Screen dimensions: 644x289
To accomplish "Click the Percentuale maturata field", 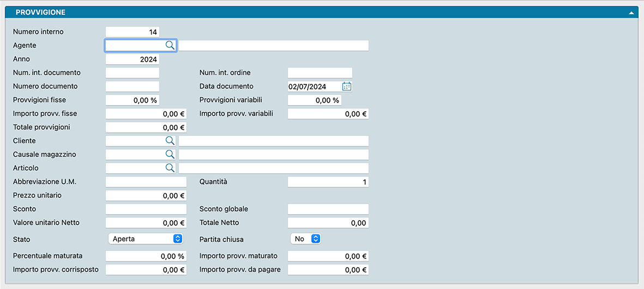I will (x=146, y=256).
